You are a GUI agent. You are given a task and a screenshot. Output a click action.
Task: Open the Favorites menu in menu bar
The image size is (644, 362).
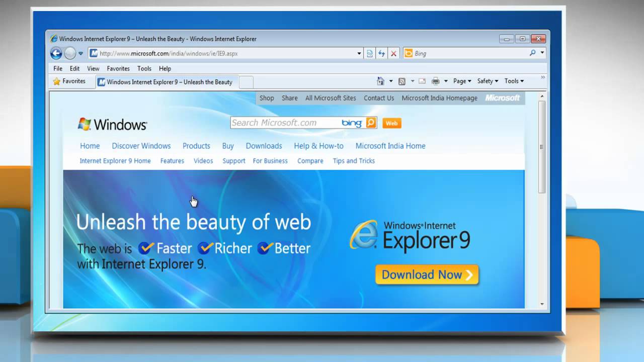pyautogui.click(x=118, y=68)
